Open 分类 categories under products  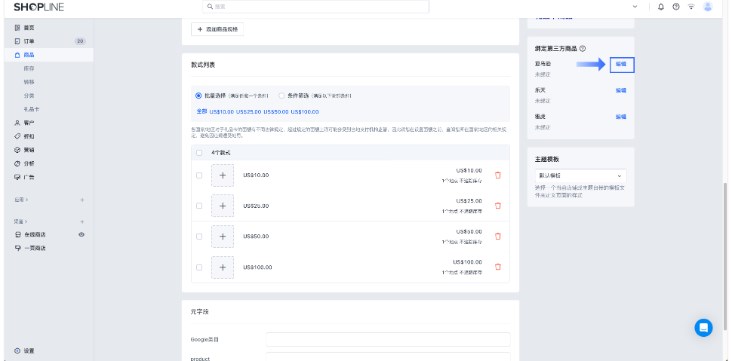29,96
